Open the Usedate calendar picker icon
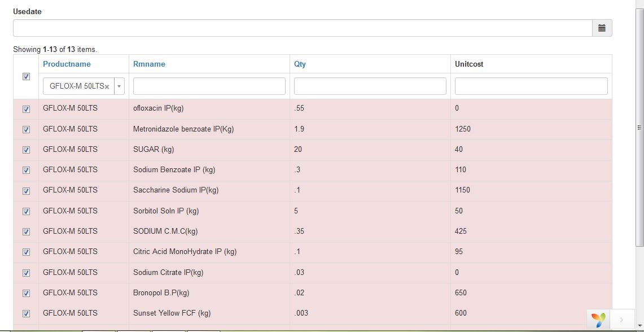The height and width of the screenshot is (332, 644). pyautogui.click(x=601, y=28)
